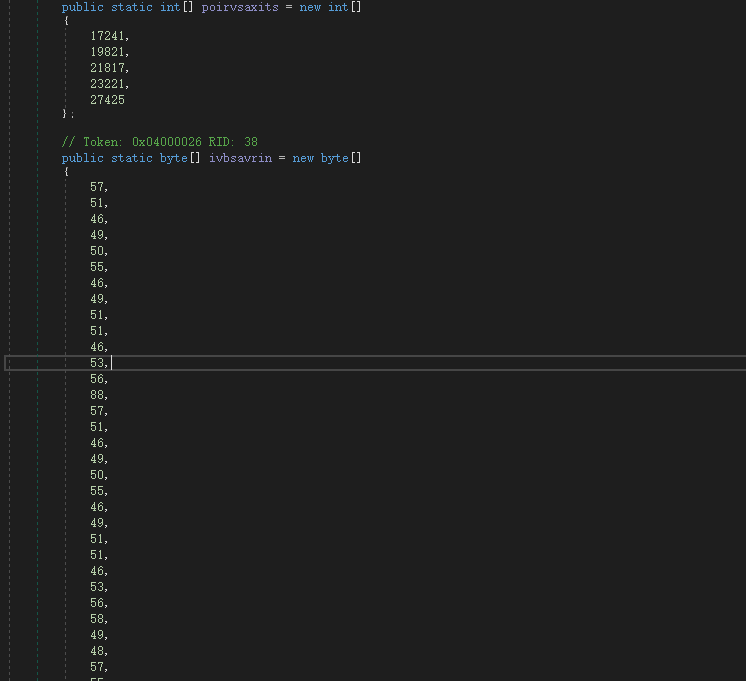The image size is (746, 681).
Task: Place cursor on byte value 88
Action: 97,395
